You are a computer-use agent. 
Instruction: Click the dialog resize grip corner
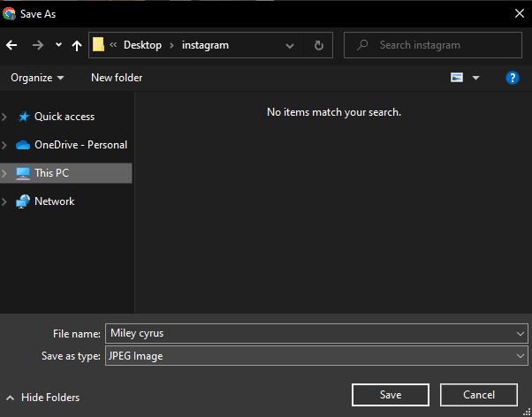coord(528,413)
